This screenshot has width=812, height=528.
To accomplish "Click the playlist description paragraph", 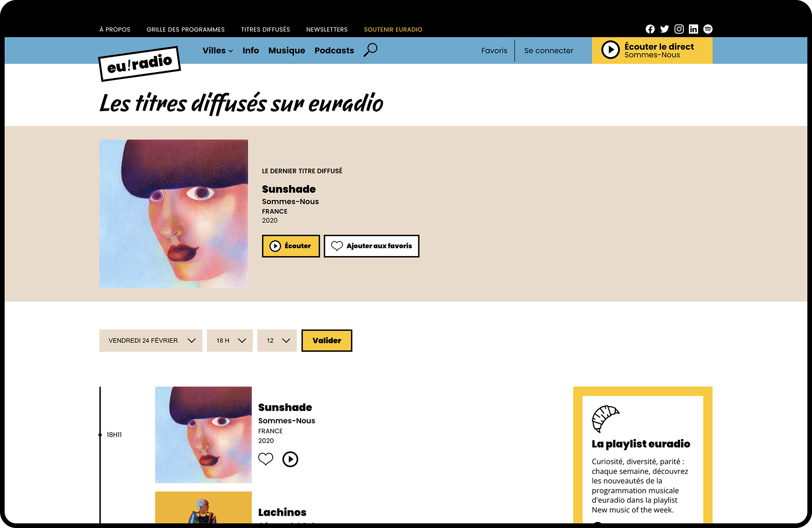I will pos(640,486).
